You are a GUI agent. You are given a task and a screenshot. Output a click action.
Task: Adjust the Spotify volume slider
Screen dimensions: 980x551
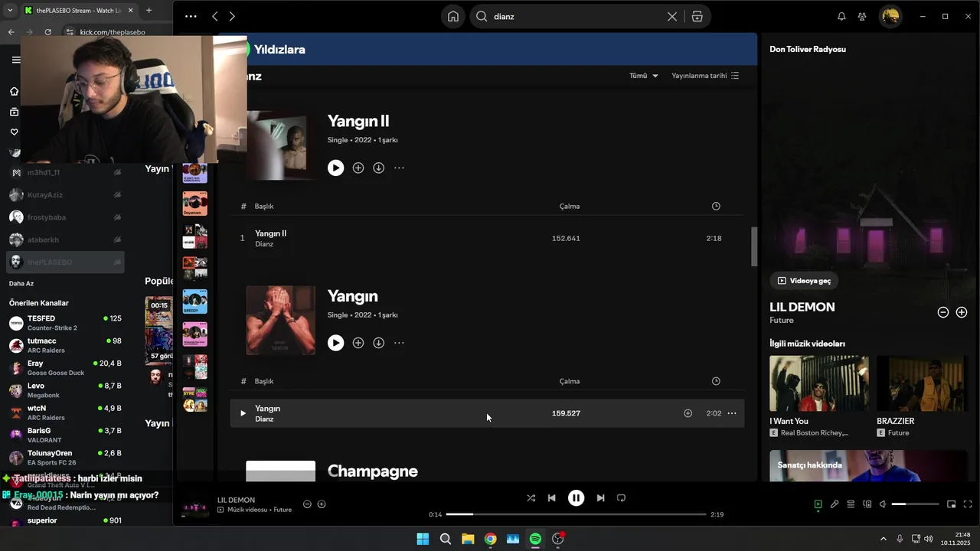click(915, 504)
